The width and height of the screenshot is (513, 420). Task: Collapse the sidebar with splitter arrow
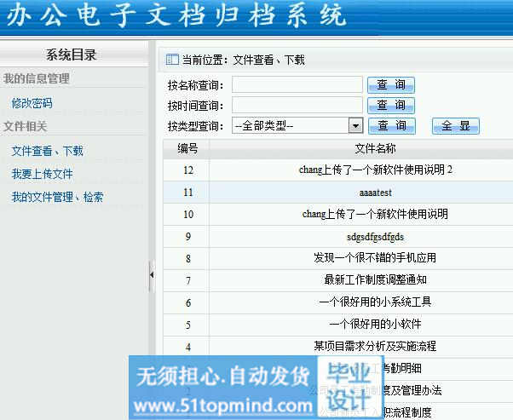[152, 275]
